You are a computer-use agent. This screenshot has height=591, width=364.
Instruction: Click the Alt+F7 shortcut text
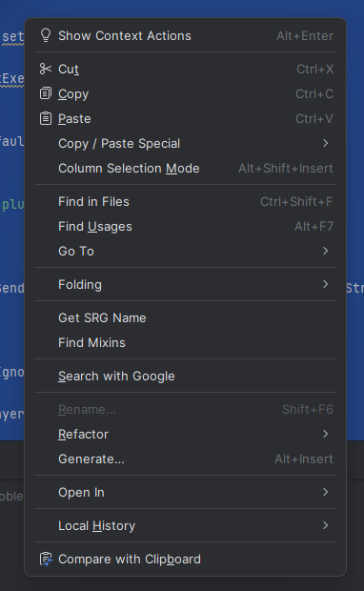pyautogui.click(x=313, y=227)
